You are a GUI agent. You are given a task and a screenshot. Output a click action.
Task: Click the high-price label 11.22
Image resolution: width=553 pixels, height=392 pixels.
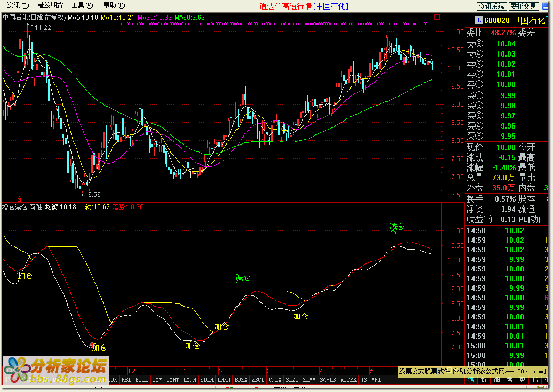coord(43,28)
